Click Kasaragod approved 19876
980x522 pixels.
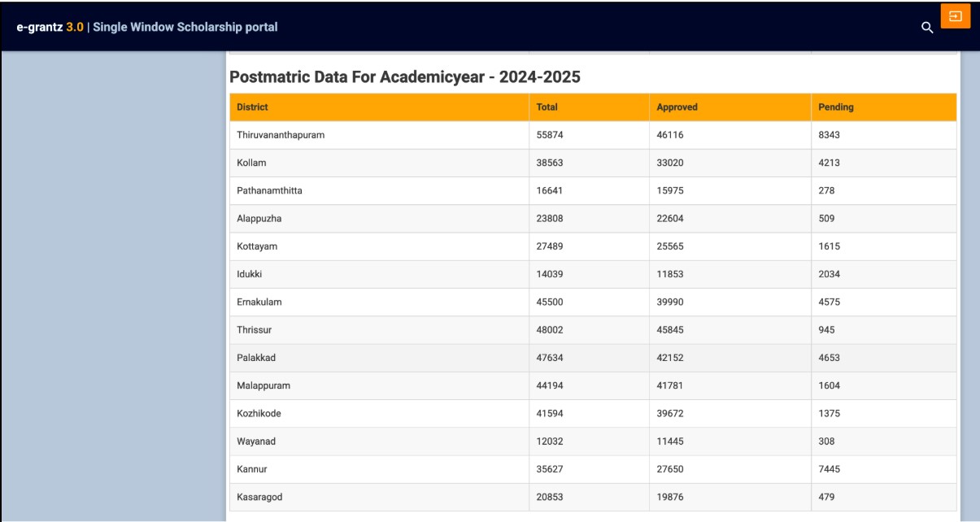670,497
